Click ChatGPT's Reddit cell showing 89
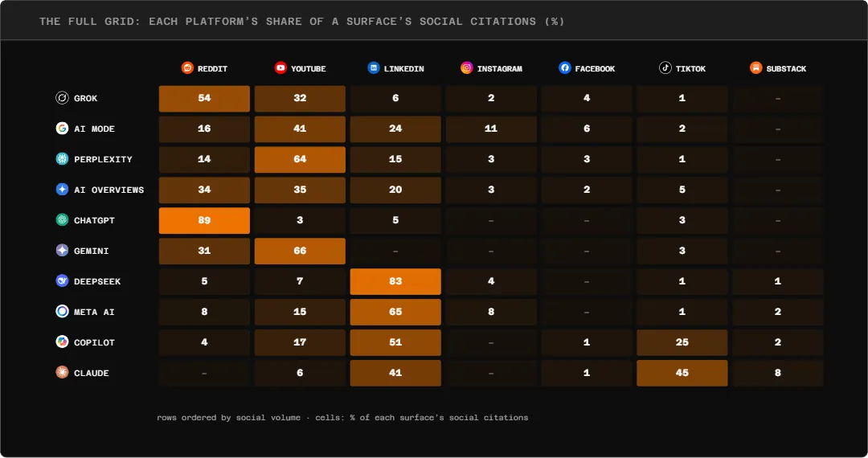The height and width of the screenshot is (458, 868). tap(204, 221)
